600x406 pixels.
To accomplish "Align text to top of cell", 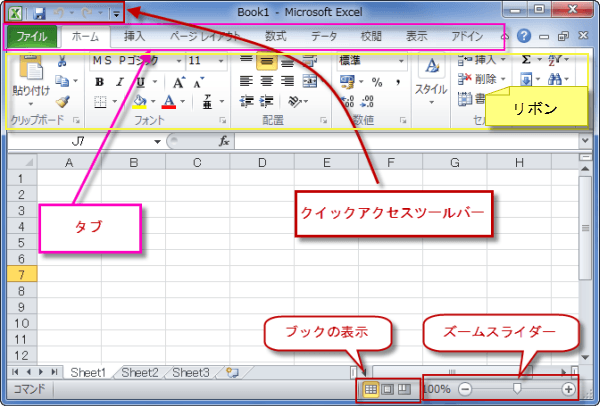I will pyautogui.click(x=246, y=60).
